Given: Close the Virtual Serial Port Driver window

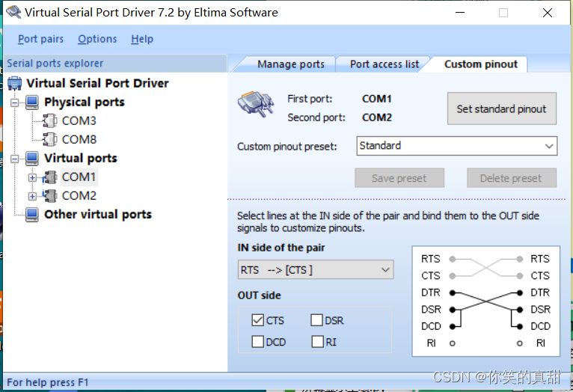Looking at the screenshot, I should [547, 13].
